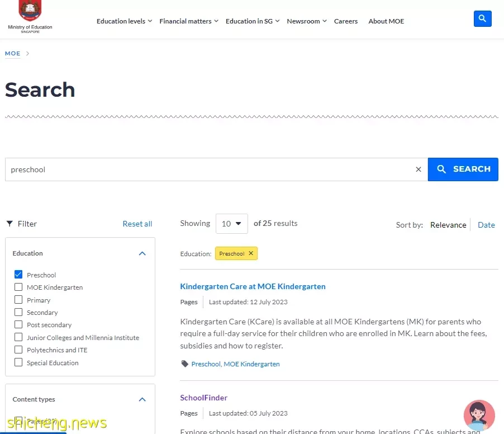Click the Preschool tag under first result
Screen dimensions: 504x434
click(x=206, y=364)
